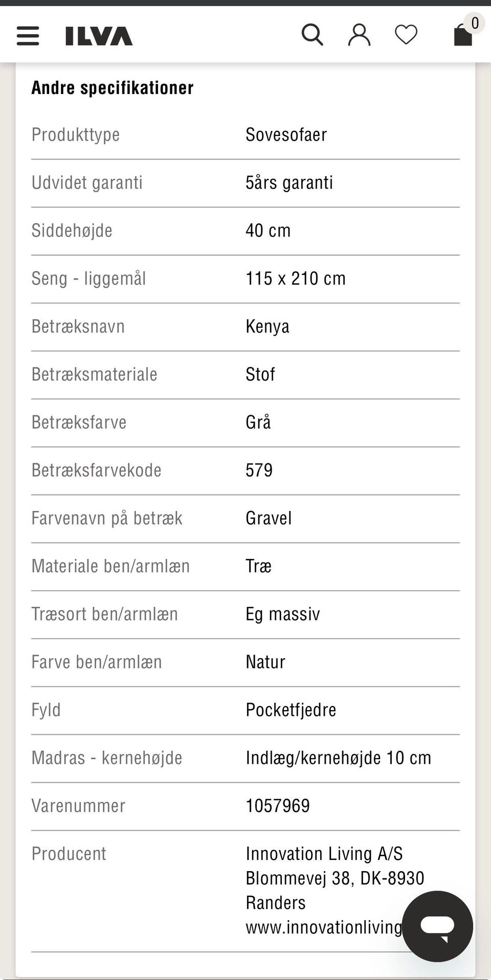Viewport: 491px width, 980px height.
Task: Click the Andre specifikationer heading
Action: [x=113, y=88]
